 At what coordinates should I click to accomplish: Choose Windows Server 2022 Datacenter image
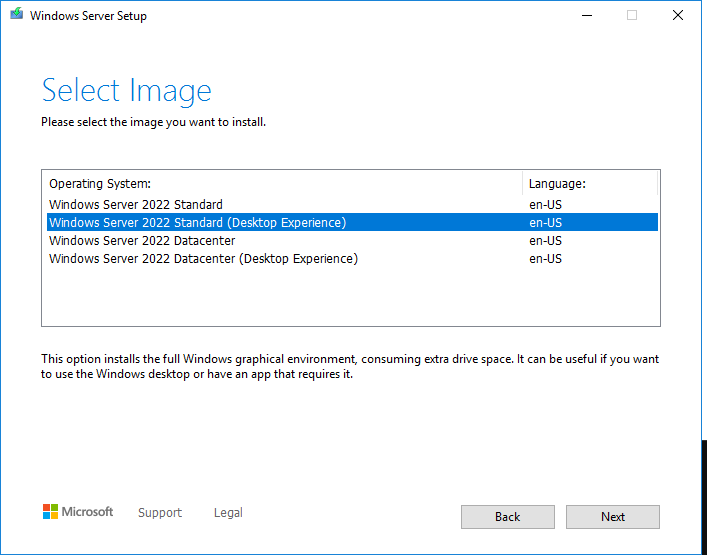(x=142, y=241)
